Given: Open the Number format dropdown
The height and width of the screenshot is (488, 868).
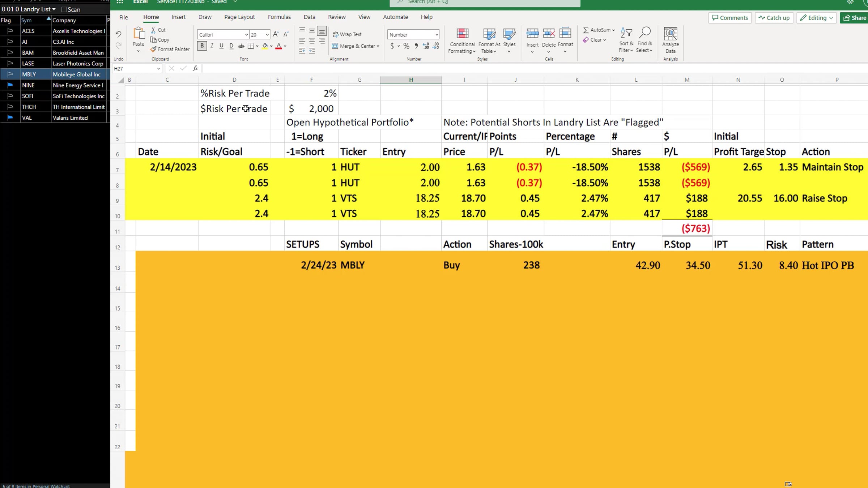Looking at the screenshot, I should (x=437, y=35).
